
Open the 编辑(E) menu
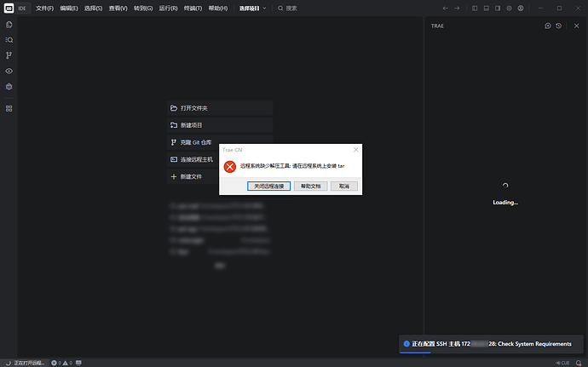click(69, 9)
